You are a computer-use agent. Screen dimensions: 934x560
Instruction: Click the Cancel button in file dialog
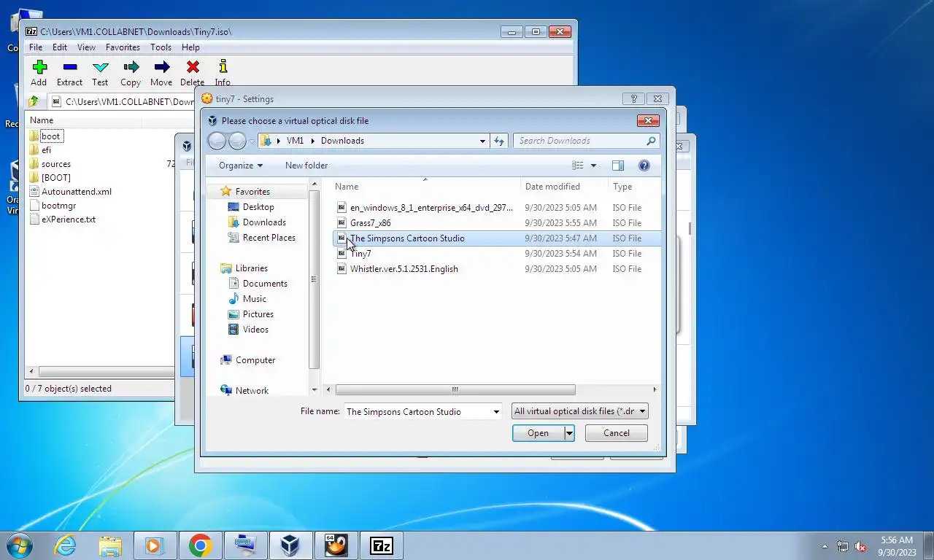(x=617, y=433)
